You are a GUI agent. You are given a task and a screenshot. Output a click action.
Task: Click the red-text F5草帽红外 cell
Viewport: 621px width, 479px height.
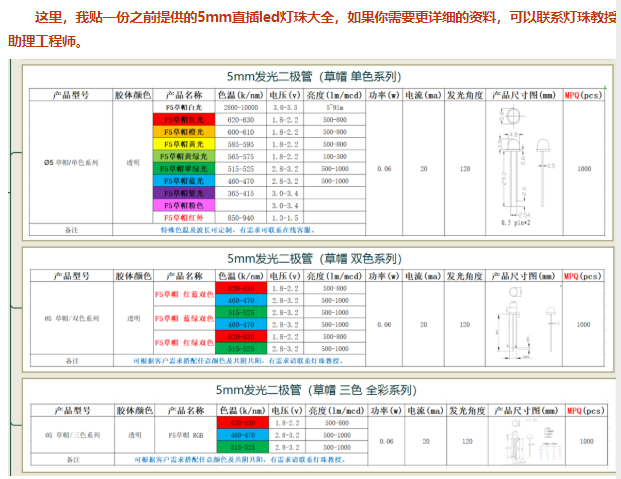click(184, 218)
